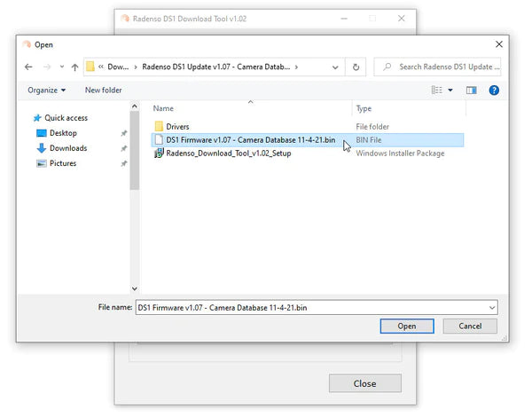Image resolution: width=532 pixels, height=417 pixels.
Task: Click the 'BIN File' type cell
Action: (369, 140)
